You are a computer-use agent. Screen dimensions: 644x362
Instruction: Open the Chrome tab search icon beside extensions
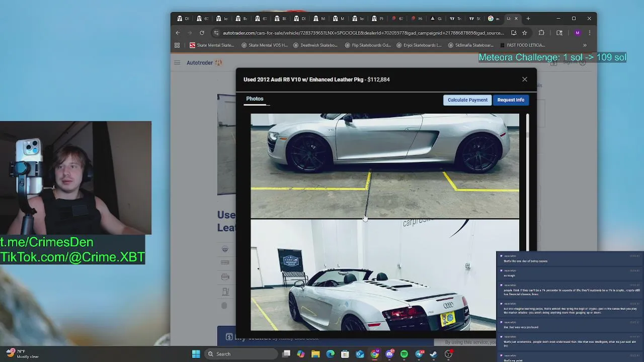coord(559,33)
